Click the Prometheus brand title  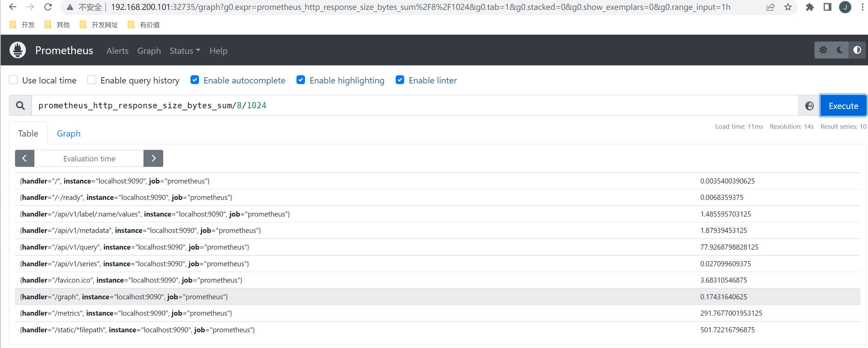point(64,50)
